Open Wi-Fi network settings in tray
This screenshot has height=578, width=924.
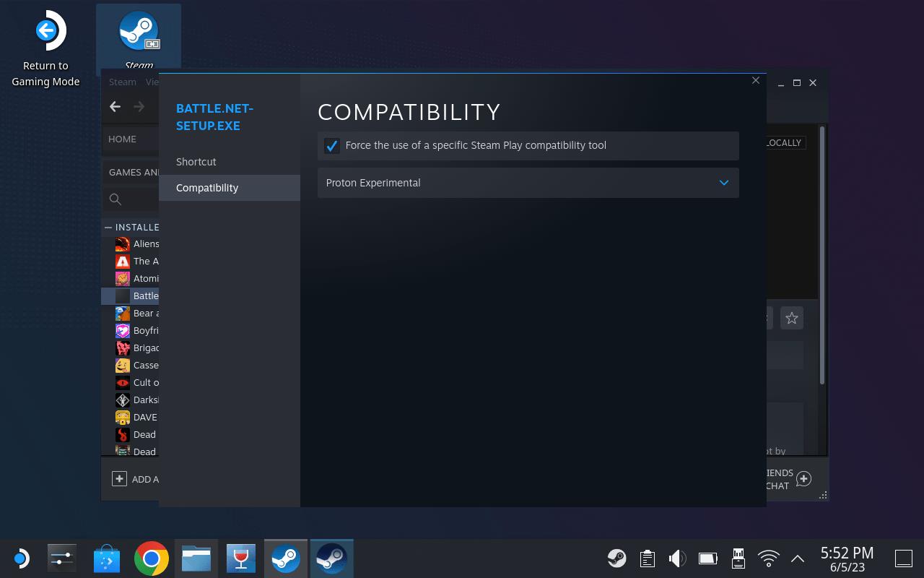click(x=768, y=558)
